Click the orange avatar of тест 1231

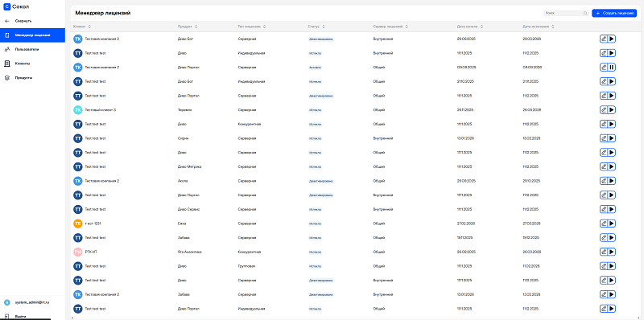pyautogui.click(x=77, y=224)
